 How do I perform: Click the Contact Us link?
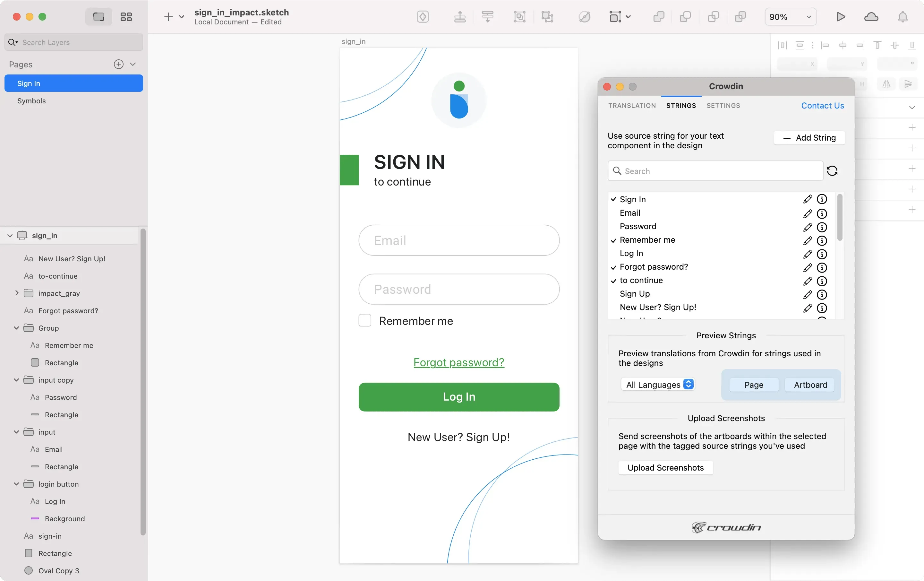(822, 106)
